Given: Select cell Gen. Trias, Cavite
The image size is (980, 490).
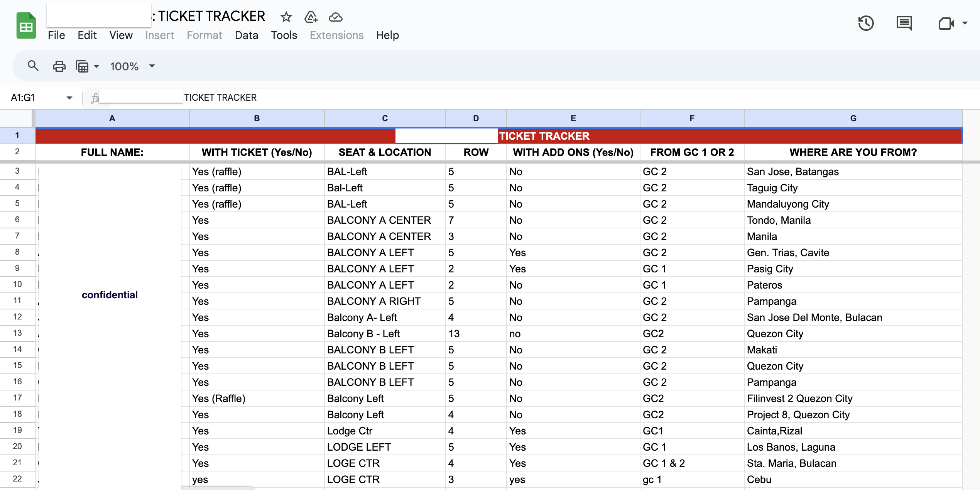Looking at the screenshot, I should [853, 253].
